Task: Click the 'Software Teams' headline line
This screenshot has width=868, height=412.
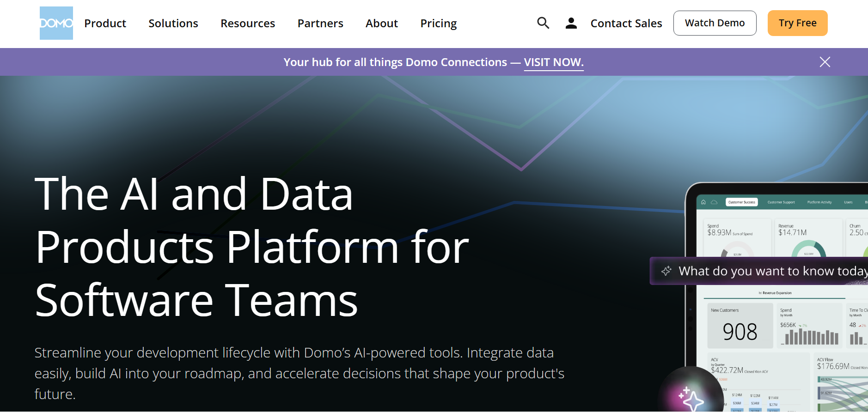Action: pyautogui.click(x=196, y=301)
